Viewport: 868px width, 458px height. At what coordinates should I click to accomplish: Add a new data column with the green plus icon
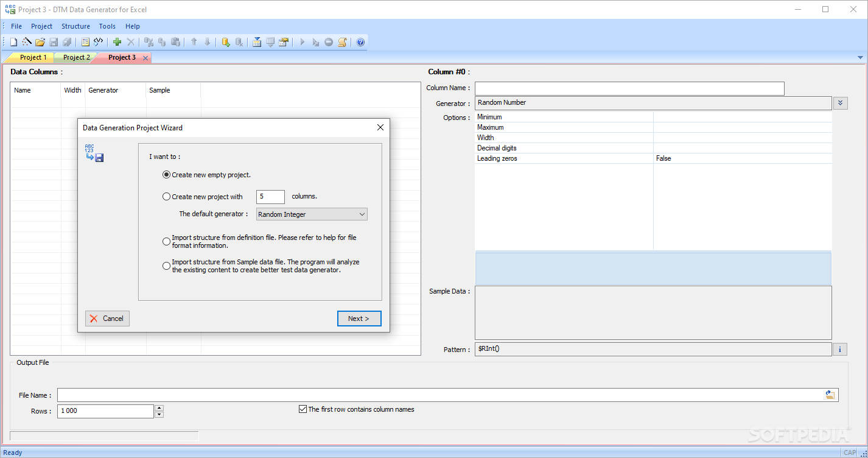click(x=116, y=41)
